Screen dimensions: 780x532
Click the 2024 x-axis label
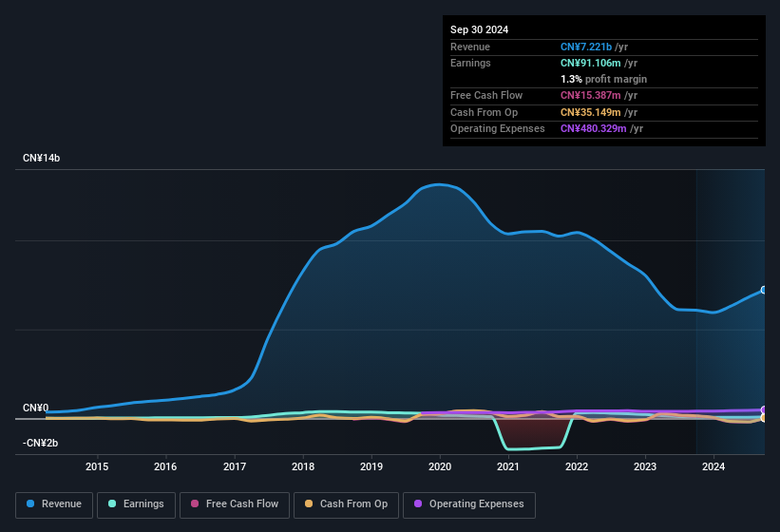(x=713, y=466)
